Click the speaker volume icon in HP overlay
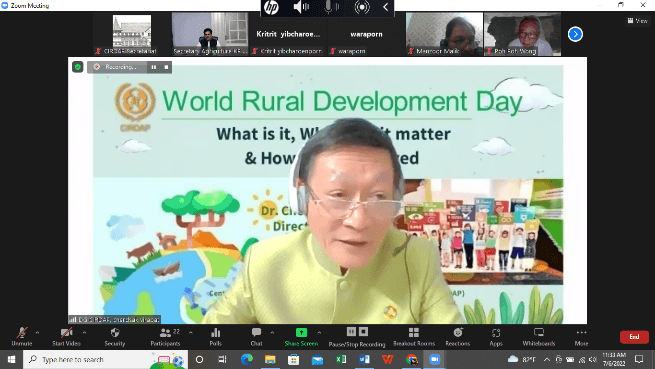 pyautogui.click(x=301, y=7)
